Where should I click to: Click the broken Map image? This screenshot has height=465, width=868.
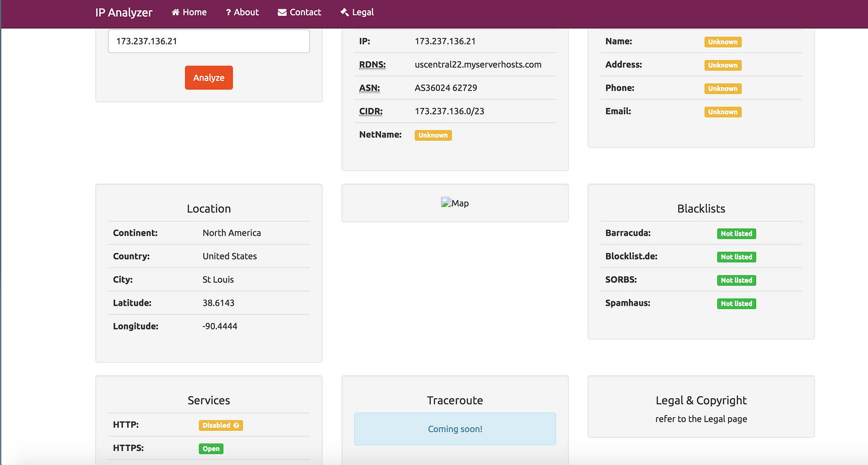455,203
